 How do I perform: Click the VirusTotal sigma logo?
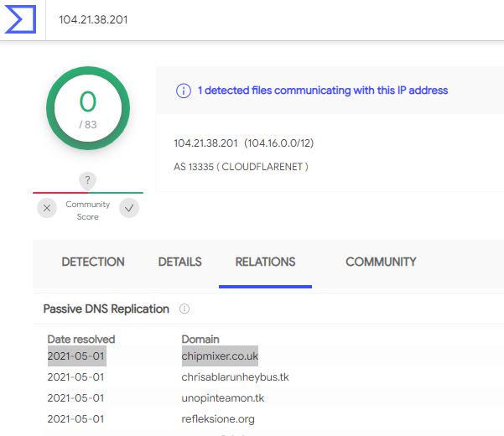click(x=20, y=19)
